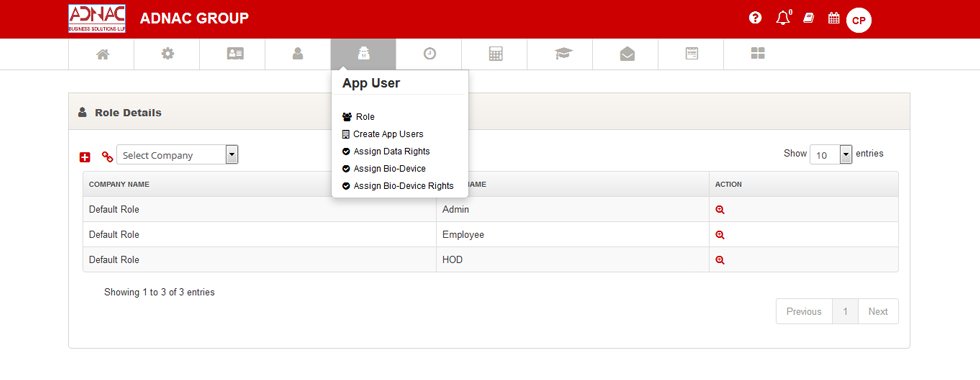Open the notifications bell icon
980x380 pixels.
(x=782, y=18)
